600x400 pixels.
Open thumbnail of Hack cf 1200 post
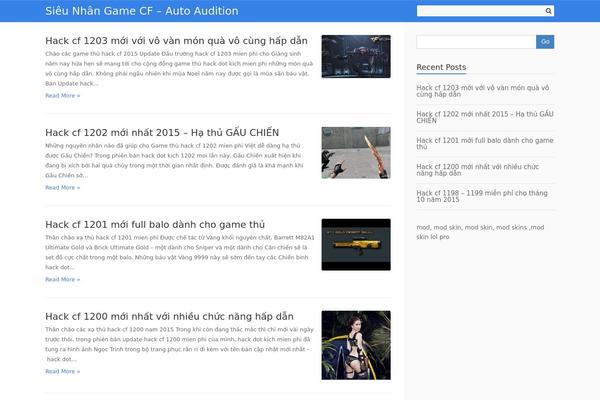356,345
